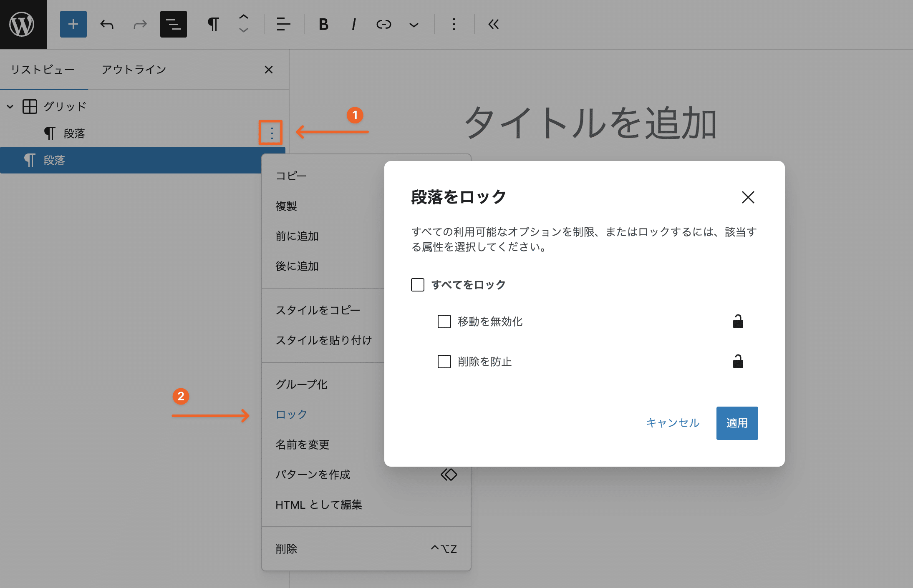Switch to the アウトライン tab
Viewport: 913px width, 588px height.
[134, 70]
